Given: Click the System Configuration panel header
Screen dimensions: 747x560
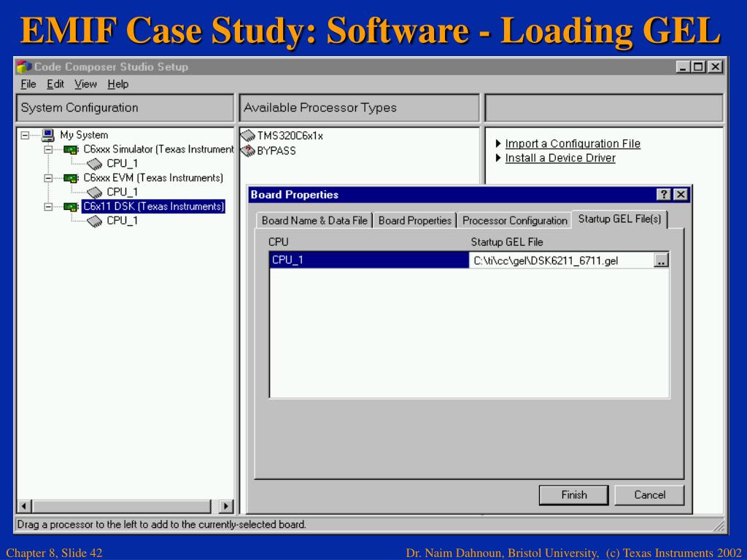Looking at the screenshot, I should 125,108.
